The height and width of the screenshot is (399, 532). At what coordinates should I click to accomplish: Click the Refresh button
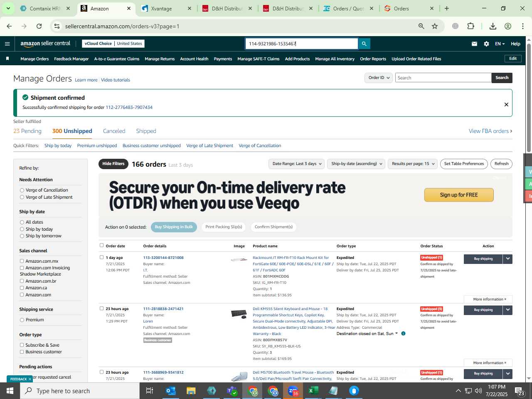click(x=501, y=164)
